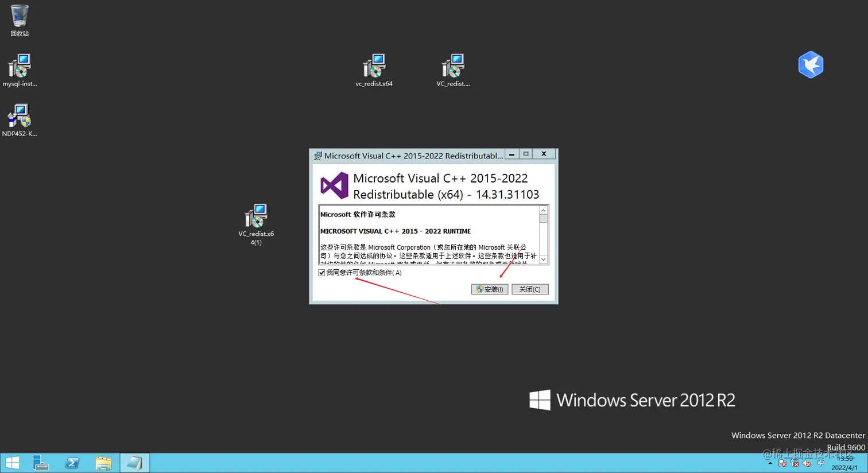Open the network status tray icon

point(795,463)
